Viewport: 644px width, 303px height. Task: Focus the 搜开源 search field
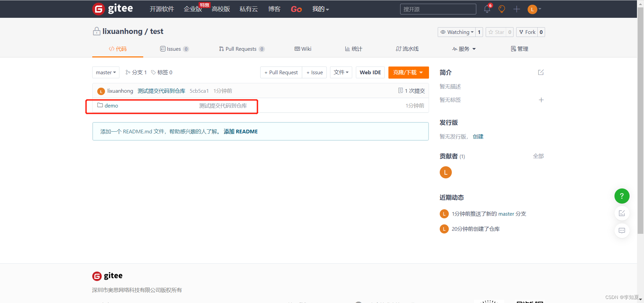pos(438,9)
